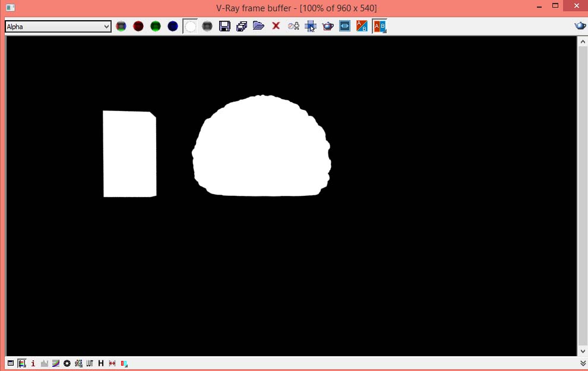Click the white box shape in alpha render
Image resolution: width=588 pixels, height=371 pixels.
tap(129, 154)
